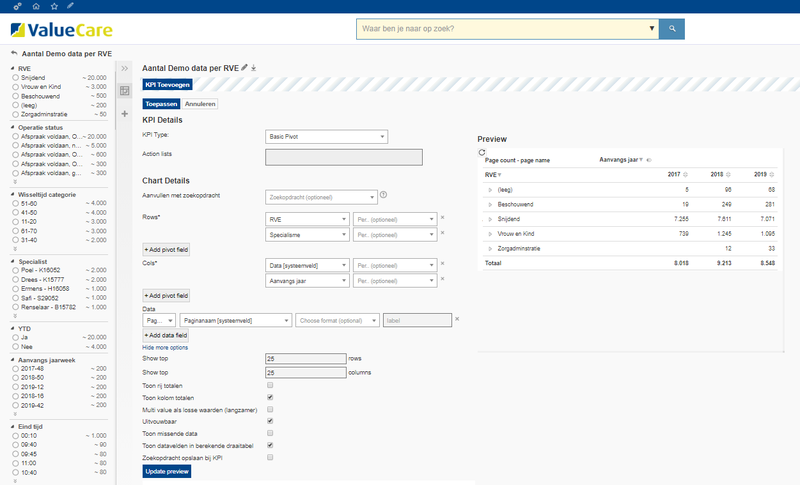Click the plus icon in the side strip
This screenshot has width=800, height=485.
[x=125, y=114]
